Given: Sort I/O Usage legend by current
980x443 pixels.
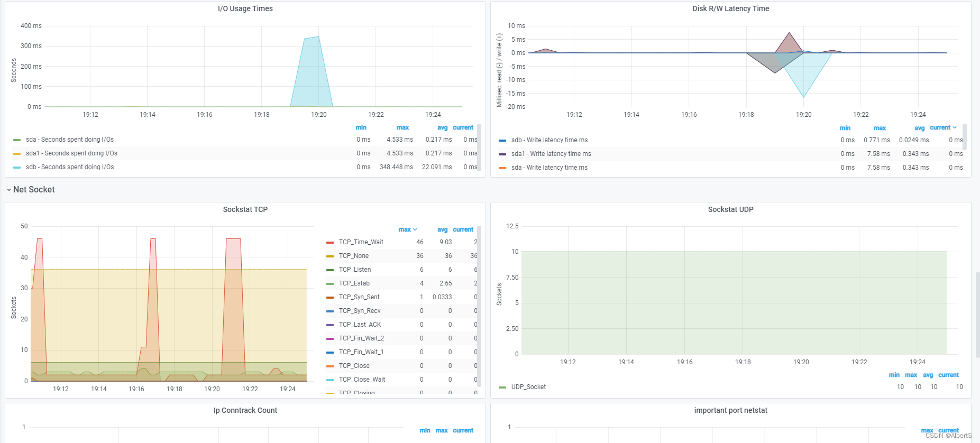Looking at the screenshot, I should [x=463, y=127].
